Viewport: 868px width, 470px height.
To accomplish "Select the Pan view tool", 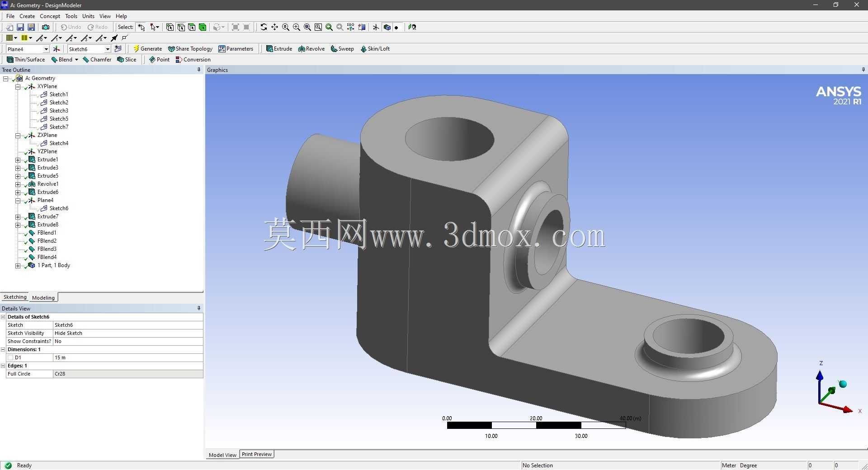I will (x=274, y=27).
